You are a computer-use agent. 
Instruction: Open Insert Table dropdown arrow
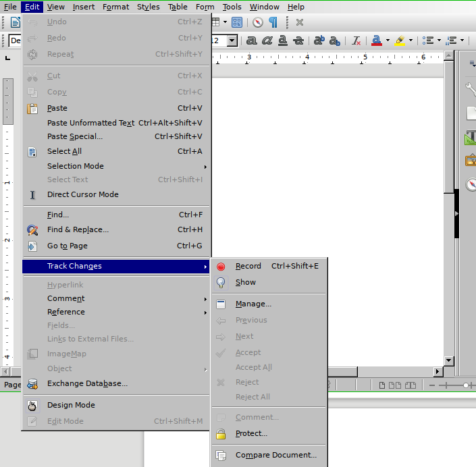click(225, 22)
